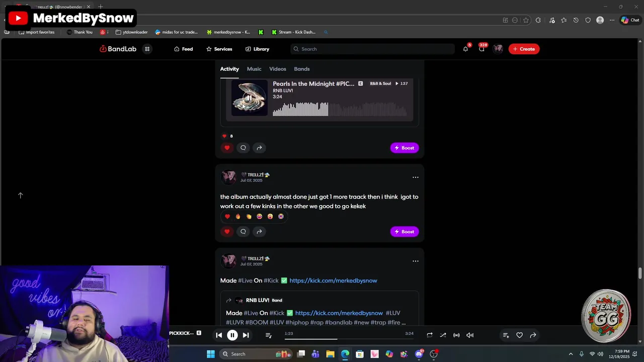Open Microsoft Store from the taskbar
Image resolution: width=644 pixels, height=362 pixels.
pos(360,354)
